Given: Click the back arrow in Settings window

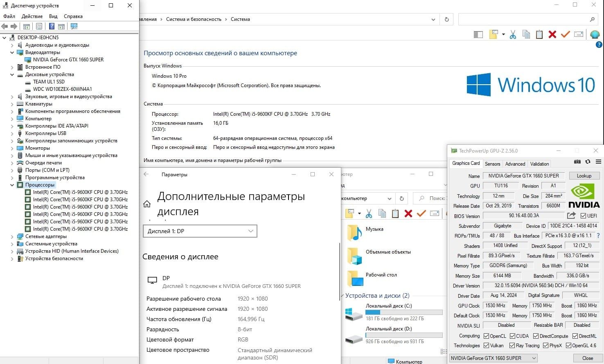Looking at the screenshot, I should coord(146,174).
